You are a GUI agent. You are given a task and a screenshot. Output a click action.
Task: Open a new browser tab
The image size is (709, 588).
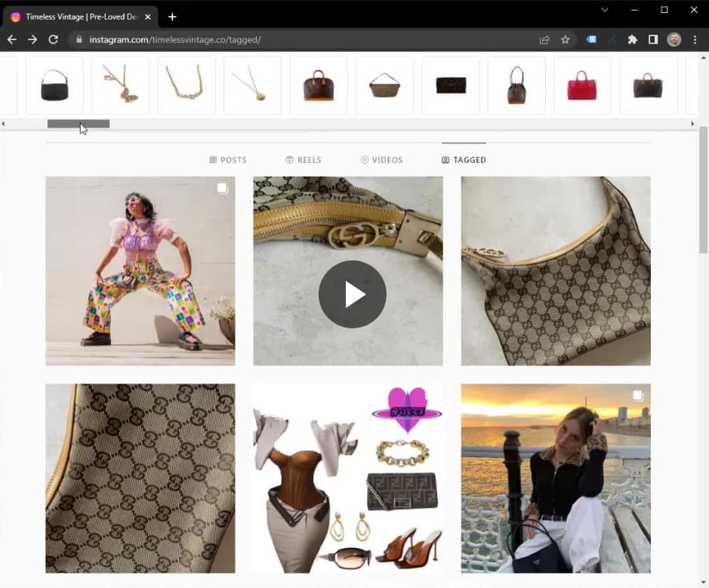tap(172, 17)
